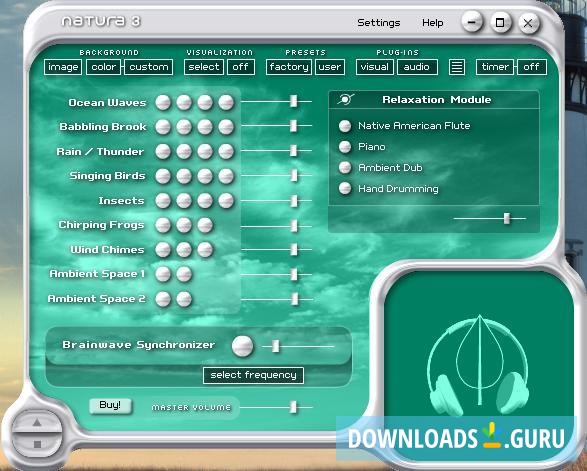Enable the Brainwave Synchronizer button
This screenshot has height=471, width=587.
tap(243, 346)
